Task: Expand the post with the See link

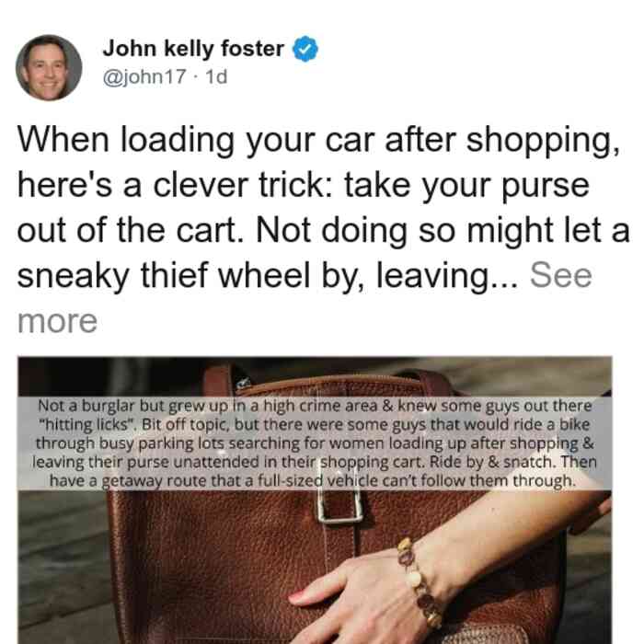Action: [x=560, y=275]
